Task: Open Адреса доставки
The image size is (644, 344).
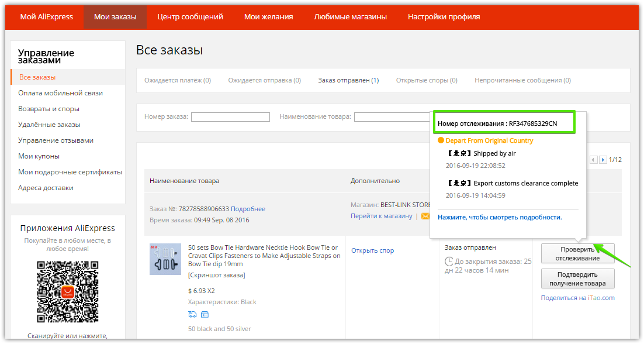Action: point(46,188)
